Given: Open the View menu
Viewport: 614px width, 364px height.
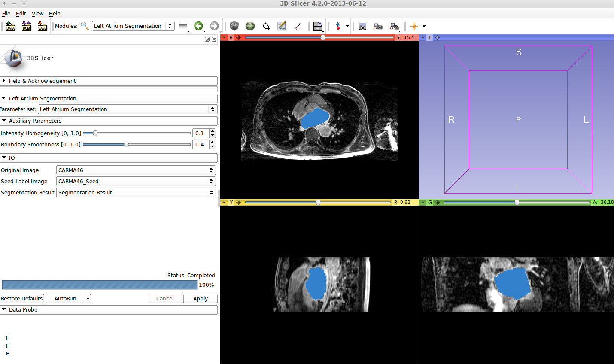Looking at the screenshot, I should pyautogui.click(x=37, y=14).
